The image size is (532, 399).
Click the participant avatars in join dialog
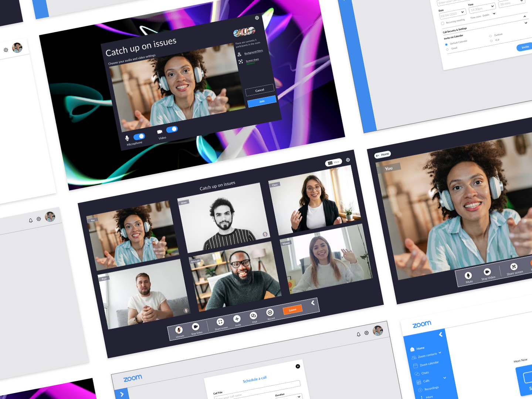pyautogui.click(x=244, y=32)
